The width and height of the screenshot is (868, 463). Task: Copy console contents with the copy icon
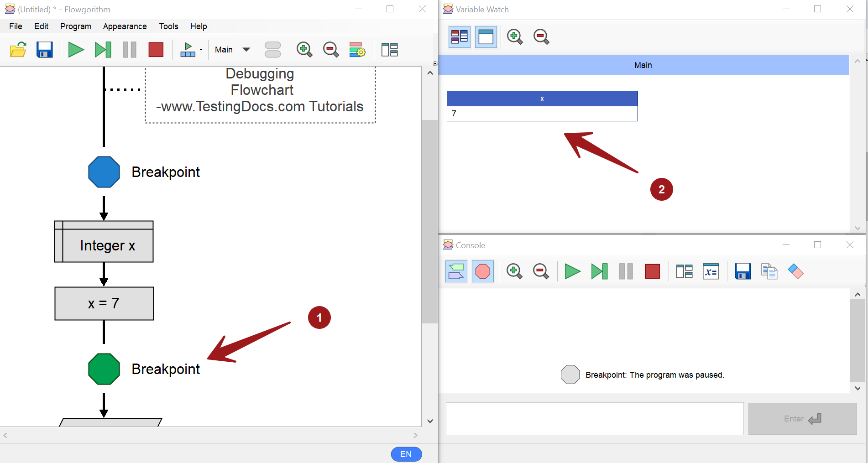pos(769,272)
